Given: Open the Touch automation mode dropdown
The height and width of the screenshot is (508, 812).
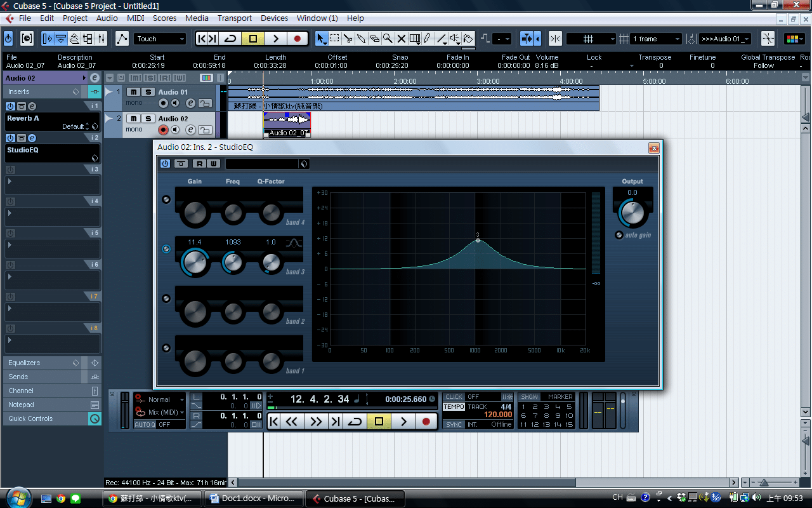Looking at the screenshot, I should pyautogui.click(x=160, y=39).
